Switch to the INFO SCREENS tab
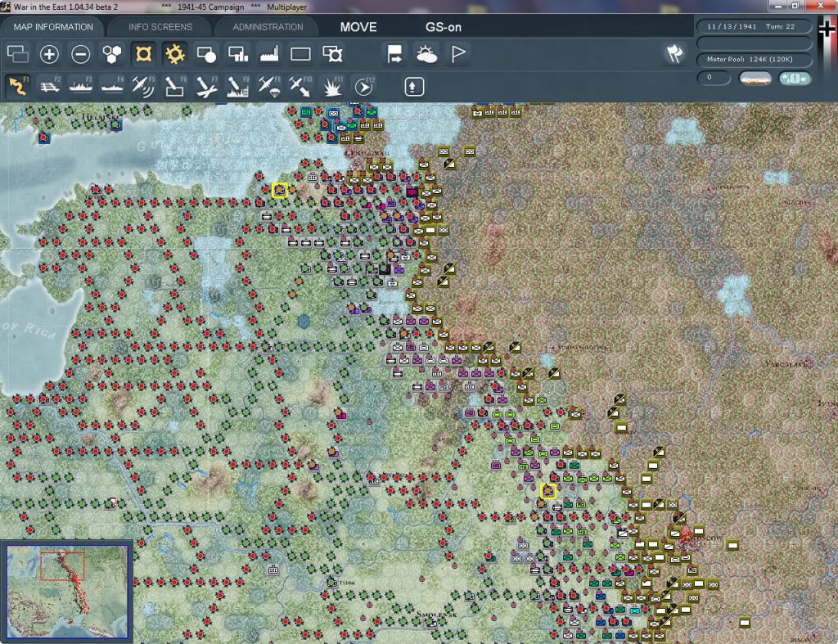The height and width of the screenshot is (644, 838). pyautogui.click(x=160, y=27)
